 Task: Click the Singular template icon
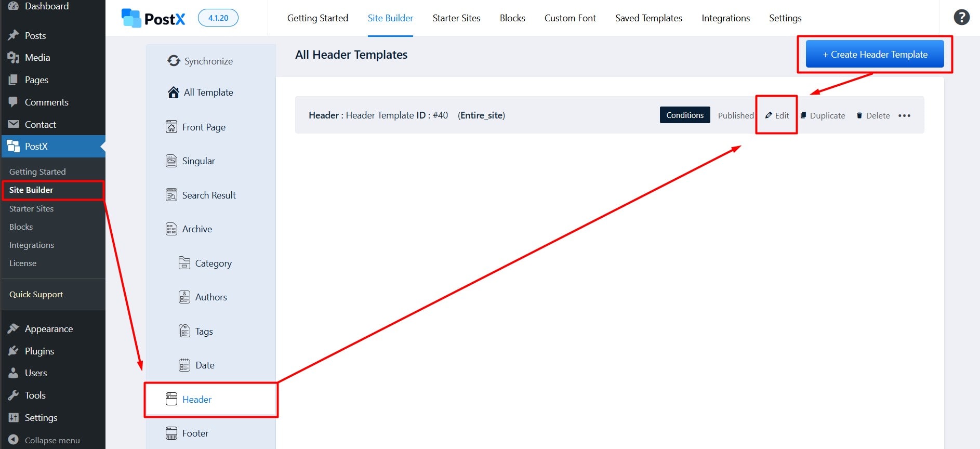coord(171,161)
